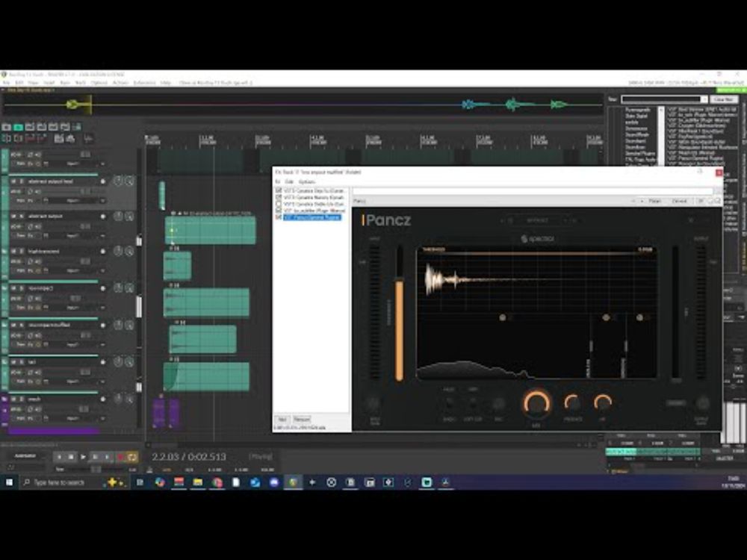Click the Param button in FX window header
Viewport: 747px width, 560px height.
[x=655, y=202]
